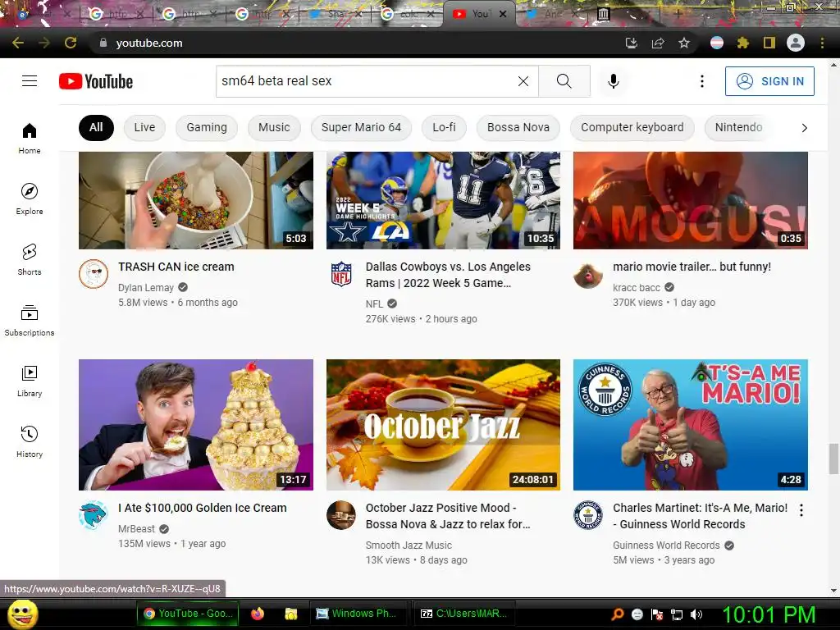The height and width of the screenshot is (630, 840).
Task: Select the Computer keyboard chip
Action: click(632, 127)
